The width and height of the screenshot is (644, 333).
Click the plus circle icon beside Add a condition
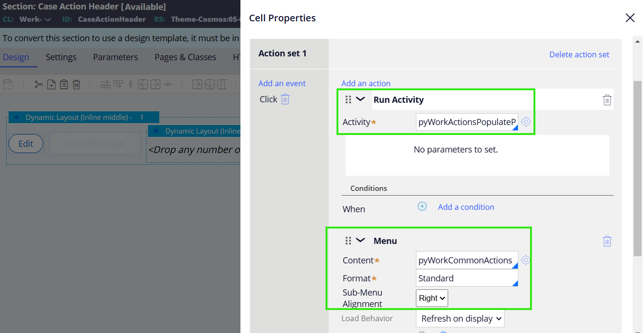click(422, 206)
